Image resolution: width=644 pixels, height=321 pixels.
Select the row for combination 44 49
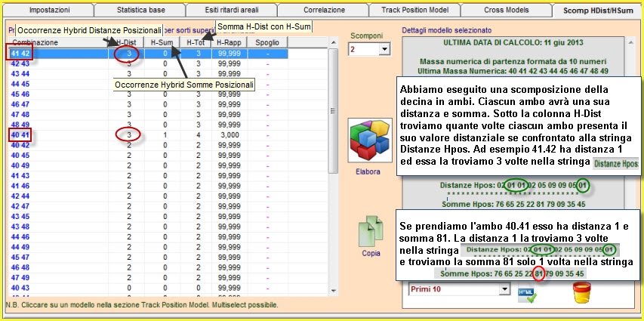pos(148,247)
